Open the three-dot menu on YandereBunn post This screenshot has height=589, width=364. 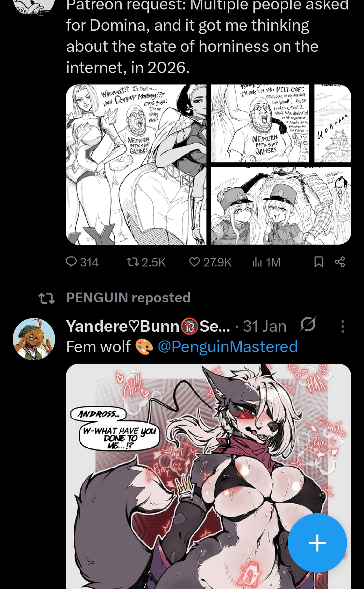pos(342,326)
